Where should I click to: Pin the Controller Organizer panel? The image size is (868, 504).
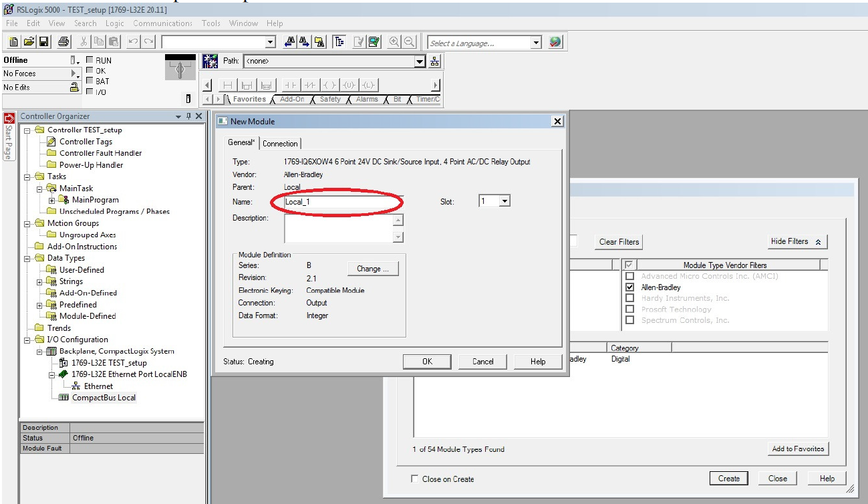(188, 116)
